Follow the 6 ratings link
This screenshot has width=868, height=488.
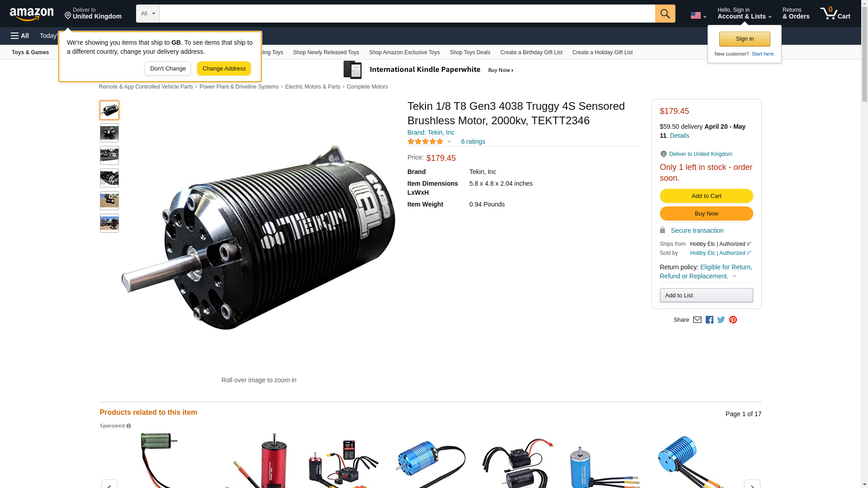click(473, 141)
